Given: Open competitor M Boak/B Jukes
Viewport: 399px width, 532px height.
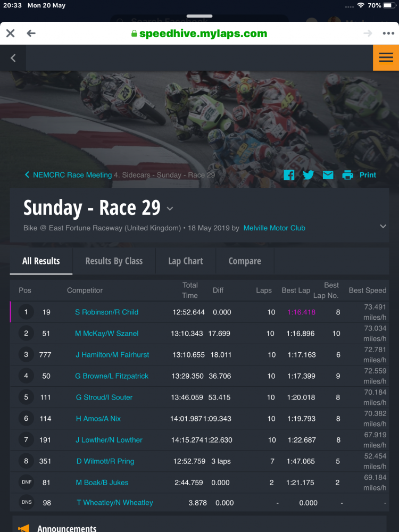Looking at the screenshot, I should pos(102,483).
